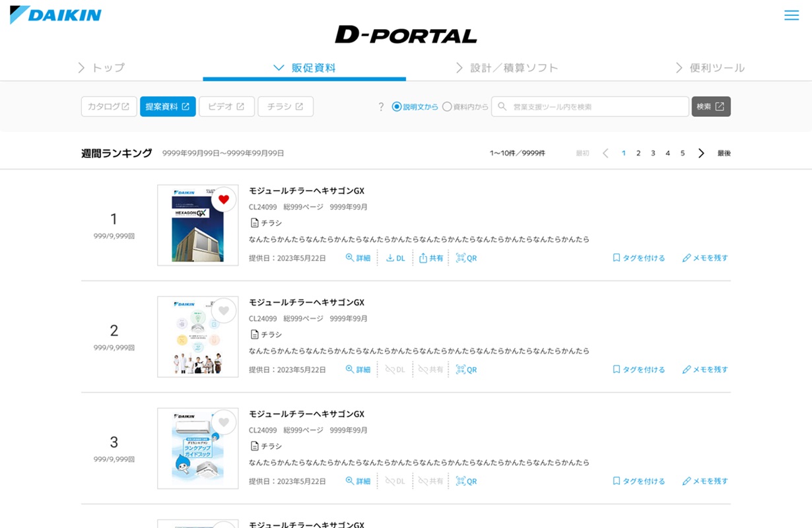Add tag to rank 2 item
Screen dimensions: 812x528
point(638,370)
